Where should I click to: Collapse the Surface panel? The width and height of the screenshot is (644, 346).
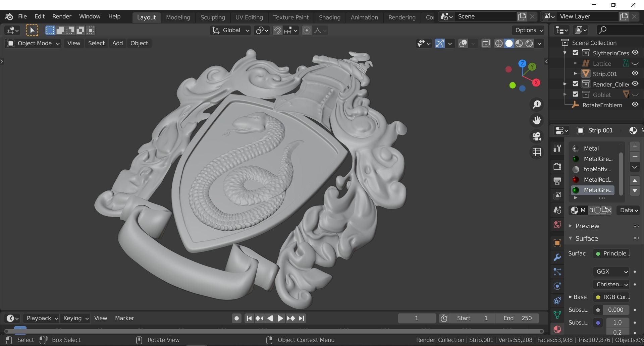pyautogui.click(x=586, y=238)
